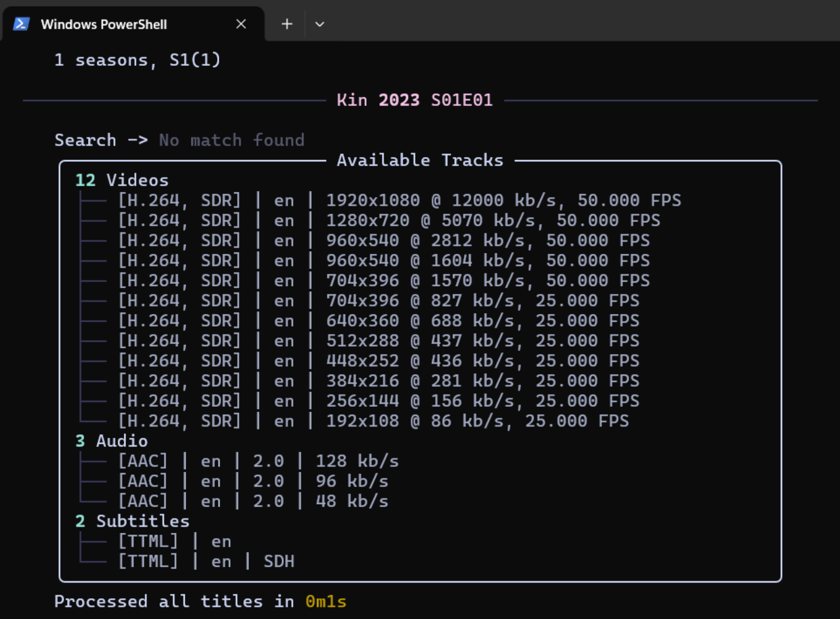Select the 640x360 @ 688 kb/s video row
The image size is (840, 619).
378,321
